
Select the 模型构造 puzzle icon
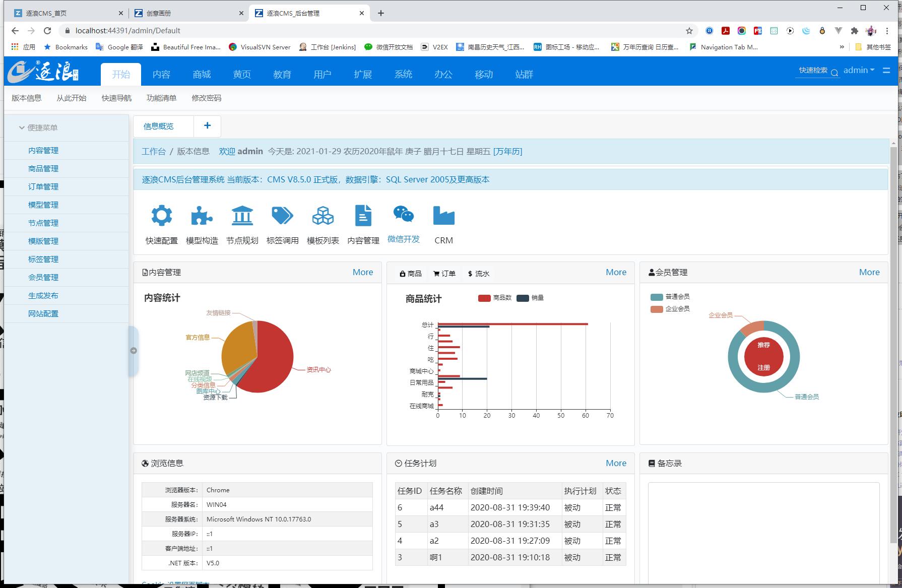(x=202, y=216)
